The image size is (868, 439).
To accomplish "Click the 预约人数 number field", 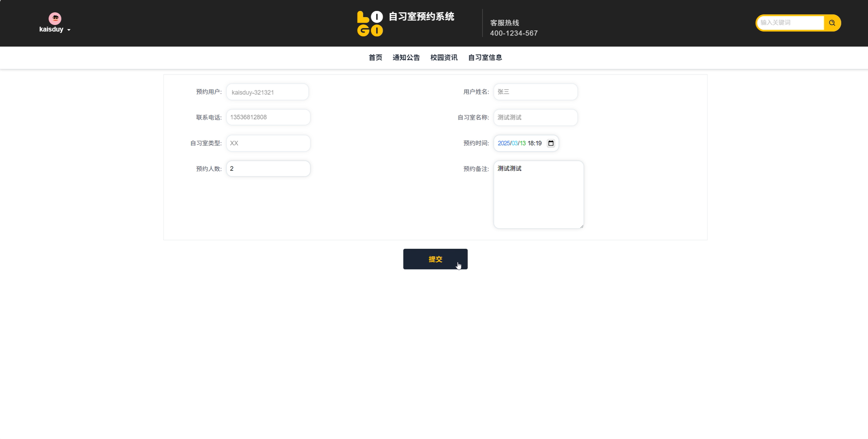I will pyautogui.click(x=268, y=169).
